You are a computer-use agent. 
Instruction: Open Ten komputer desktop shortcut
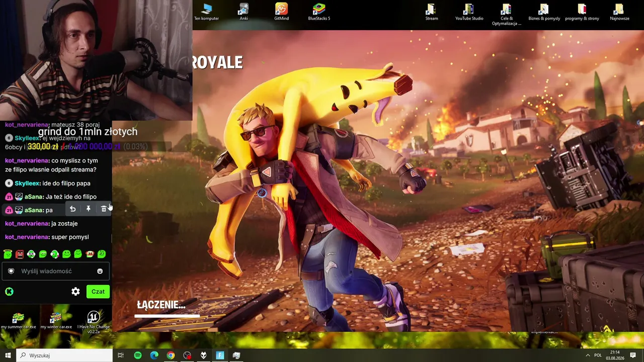click(206, 12)
